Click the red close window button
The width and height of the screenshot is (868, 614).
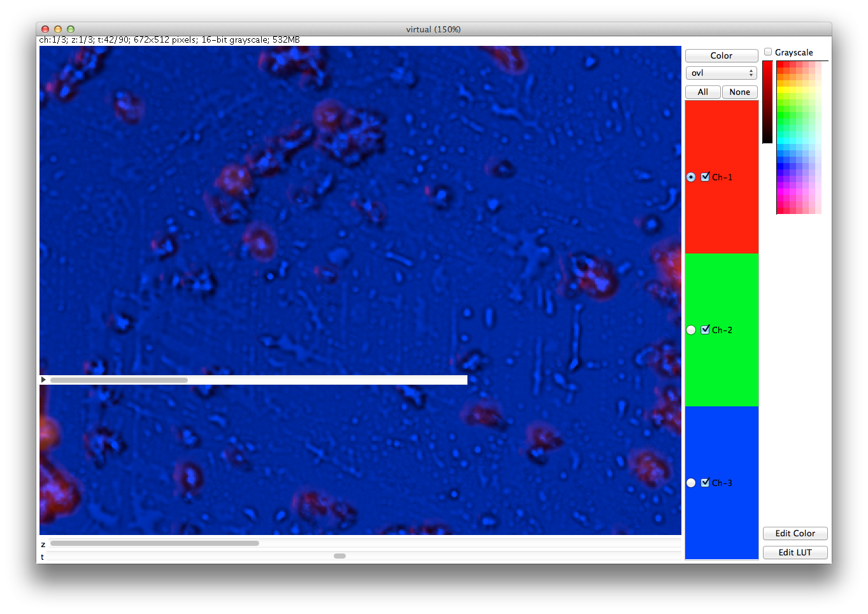[45, 29]
